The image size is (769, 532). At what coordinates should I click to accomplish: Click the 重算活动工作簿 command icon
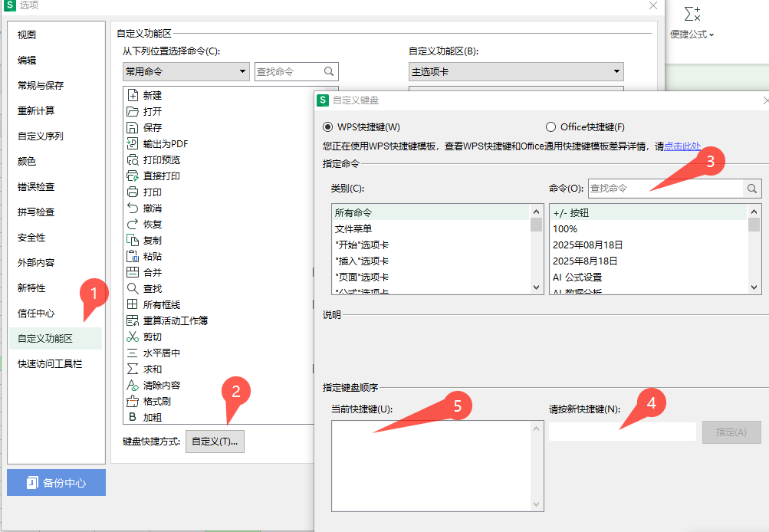tap(133, 320)
